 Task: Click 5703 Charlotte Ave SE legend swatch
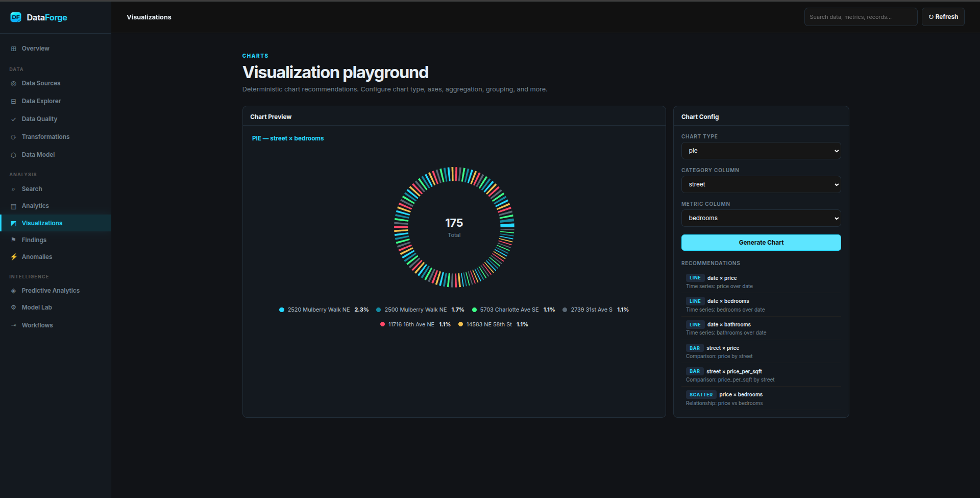coord(474,310)
